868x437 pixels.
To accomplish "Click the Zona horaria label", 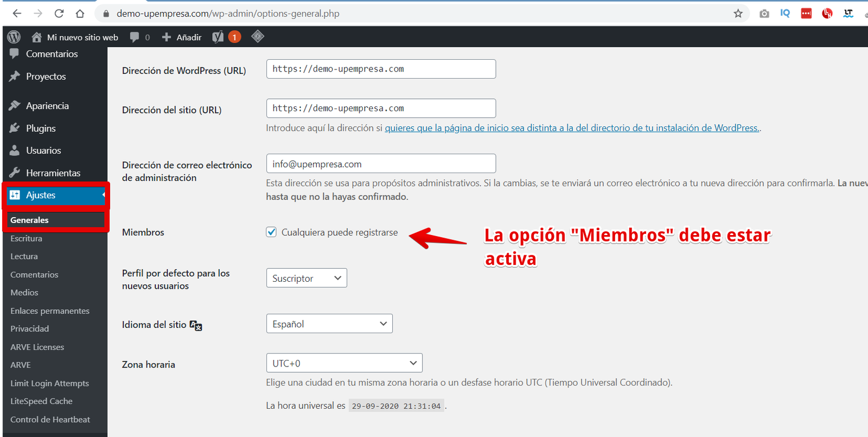I will point(149,365).
